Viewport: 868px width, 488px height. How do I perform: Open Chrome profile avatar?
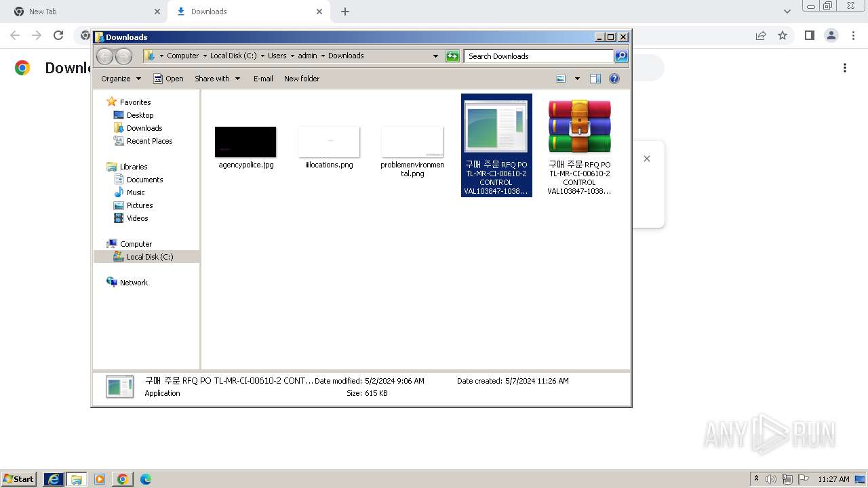pos(831,35)
